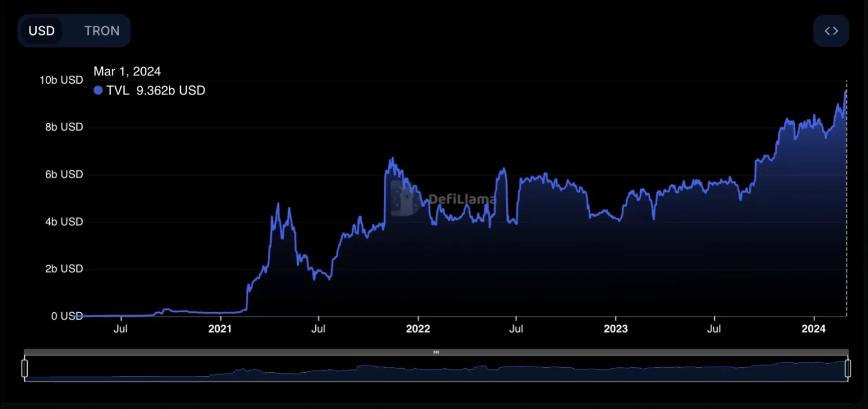Click the 9.362b USD TVL value
Image resolution: width=868 pixels, height=409 pixels.
click(x=170, y=91)
